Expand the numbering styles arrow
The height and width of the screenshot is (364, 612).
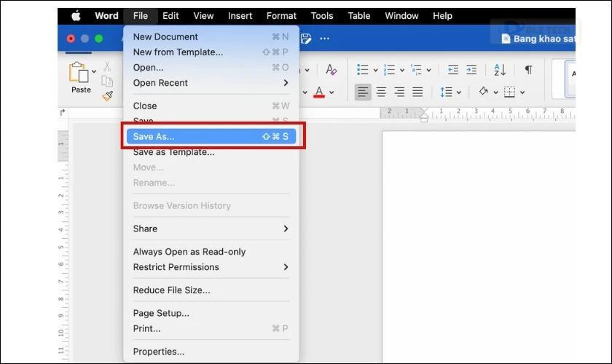401,70
